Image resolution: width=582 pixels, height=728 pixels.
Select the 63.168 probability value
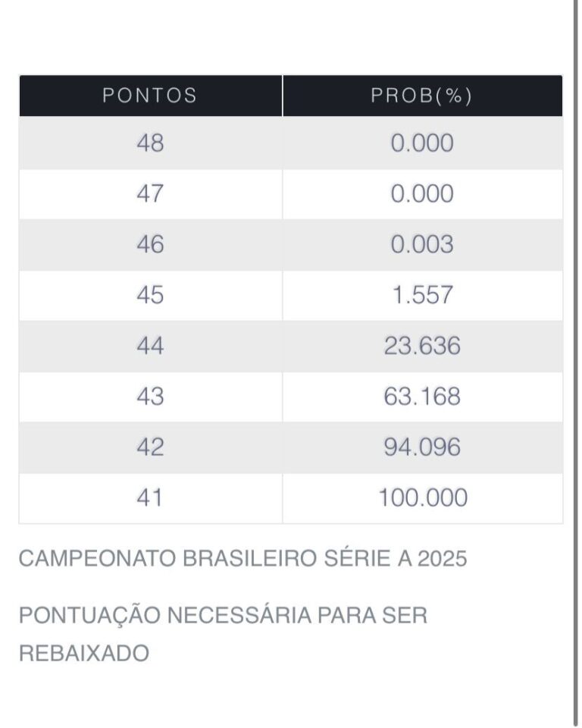[x=422, y=397]
